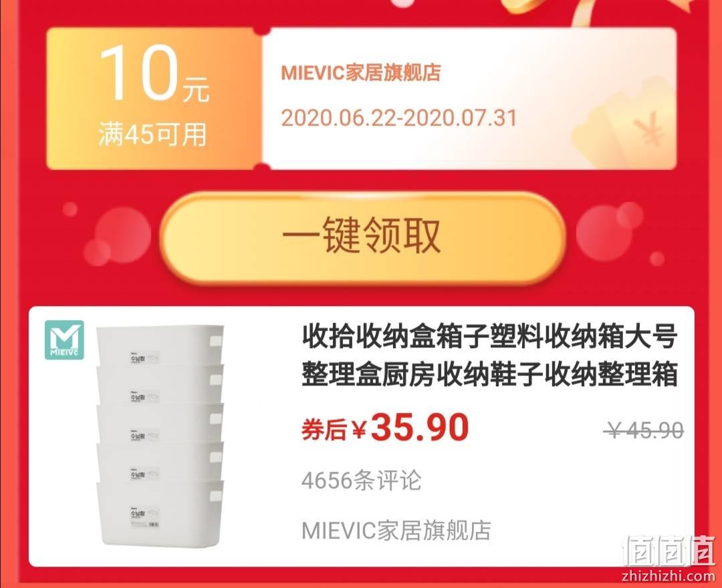The width and height of the screenshot is (722, 588).
Task: Click the label on the top storage box
Action: pyautogui.click(x=145, y=358)
